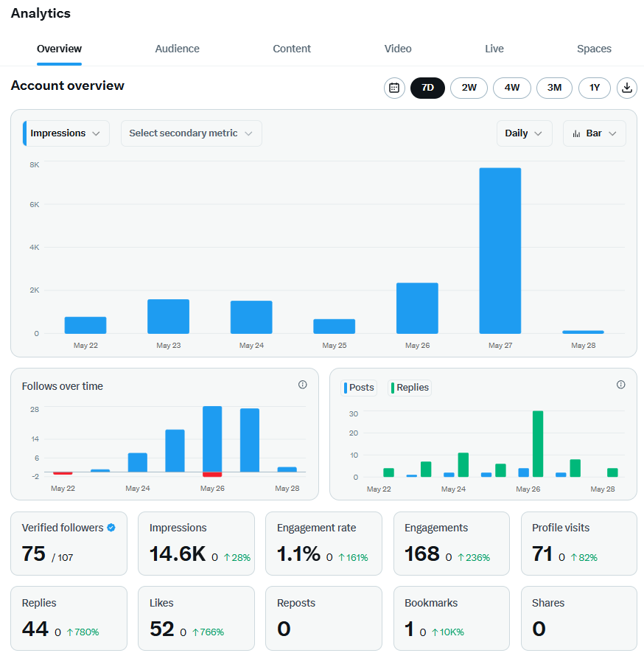Open the Daily interval dropdown
The width and height of the screenshot is (644, 653).
[x=524, y=133]
